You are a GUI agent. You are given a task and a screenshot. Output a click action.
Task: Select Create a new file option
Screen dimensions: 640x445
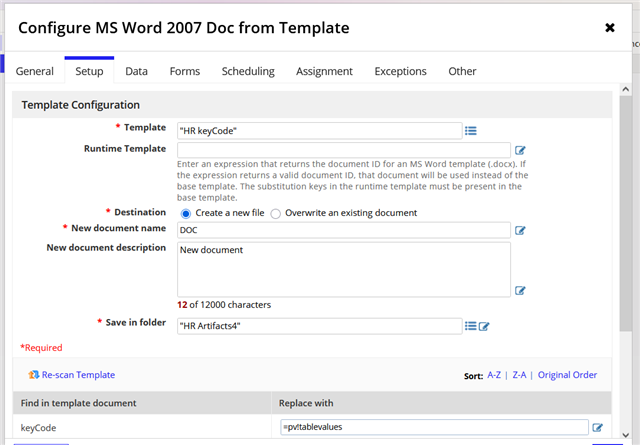[186, 214]
